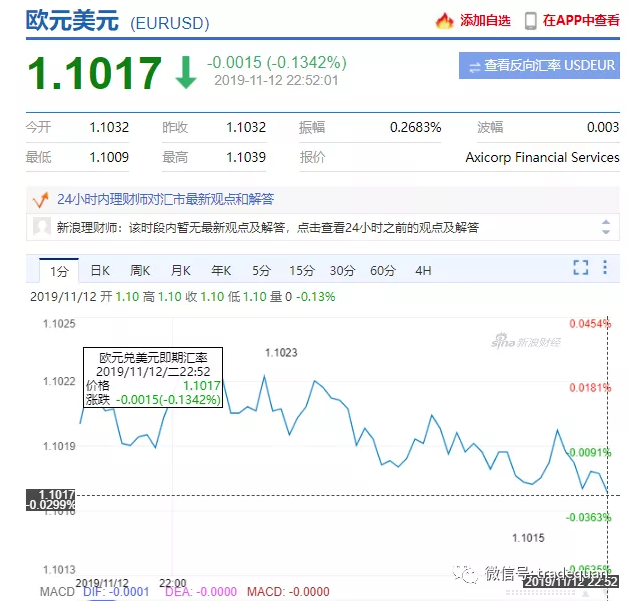
Task: Choose the 15分 interval tab
Action: 301,270
